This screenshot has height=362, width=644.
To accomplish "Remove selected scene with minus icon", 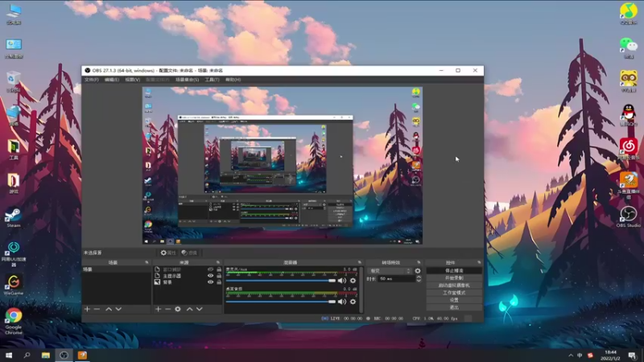I will (97, 309).
